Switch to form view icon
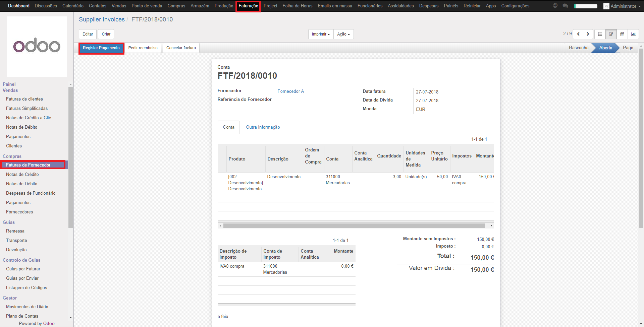644x327 pixels. coord(611,34)
